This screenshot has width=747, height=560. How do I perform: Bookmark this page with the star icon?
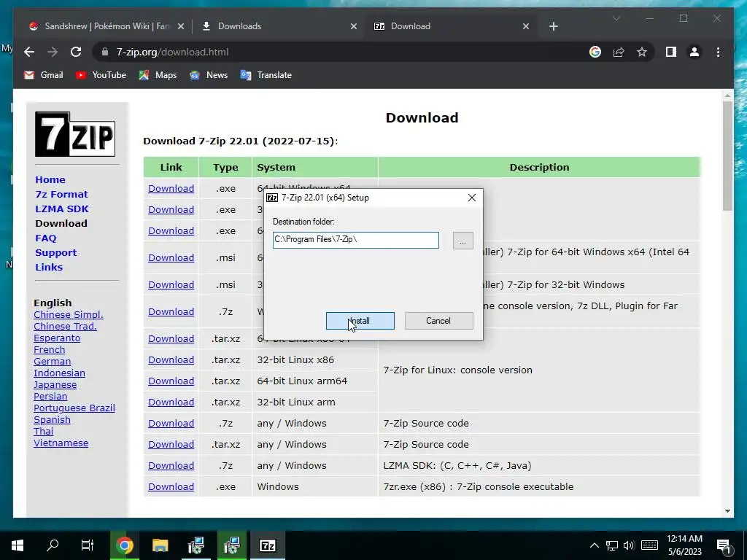642,52
